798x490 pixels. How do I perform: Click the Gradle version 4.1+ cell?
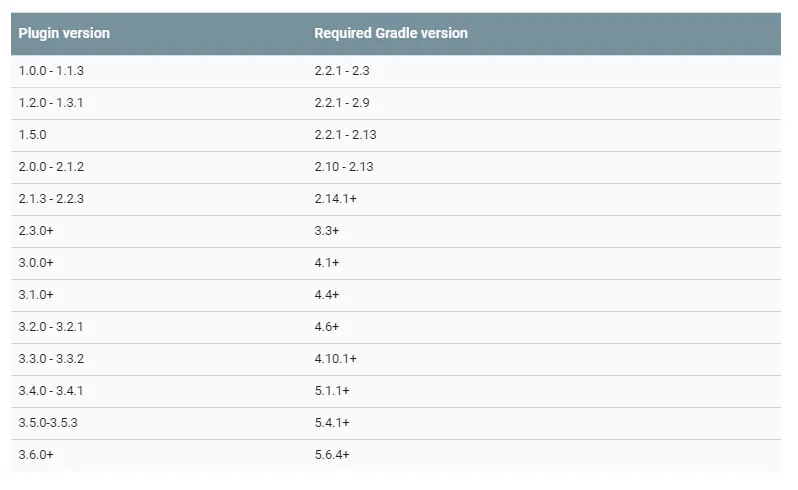coord(327,263)
